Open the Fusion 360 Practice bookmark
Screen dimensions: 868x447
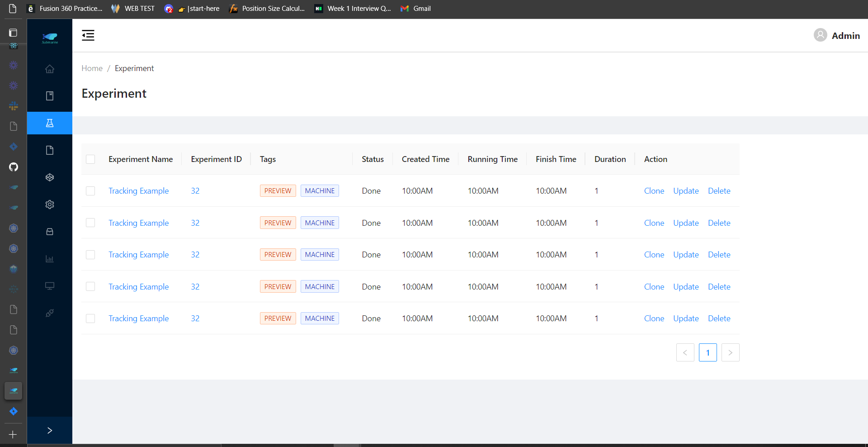64,9
